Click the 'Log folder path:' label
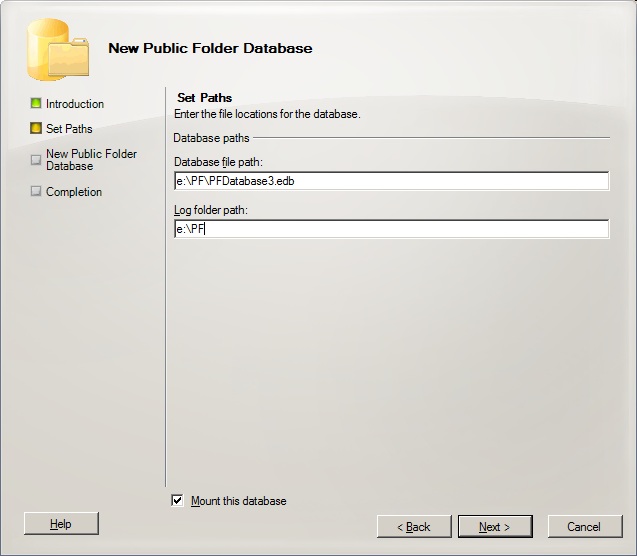The image size is (637, 556). pyautogui.click(x=211, y=210)
